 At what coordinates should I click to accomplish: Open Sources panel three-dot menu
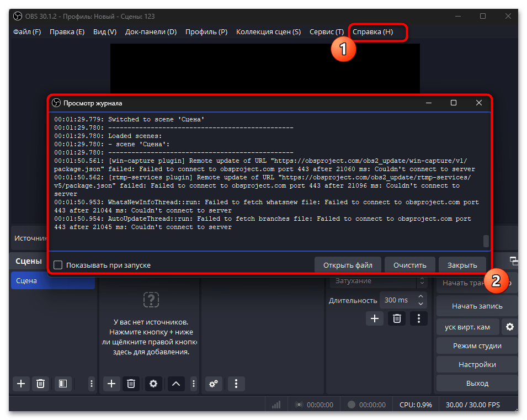pos(194,384)
